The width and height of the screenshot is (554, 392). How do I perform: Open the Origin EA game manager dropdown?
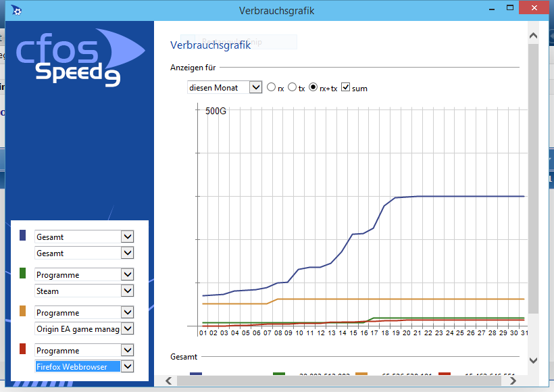coord(84,328)
